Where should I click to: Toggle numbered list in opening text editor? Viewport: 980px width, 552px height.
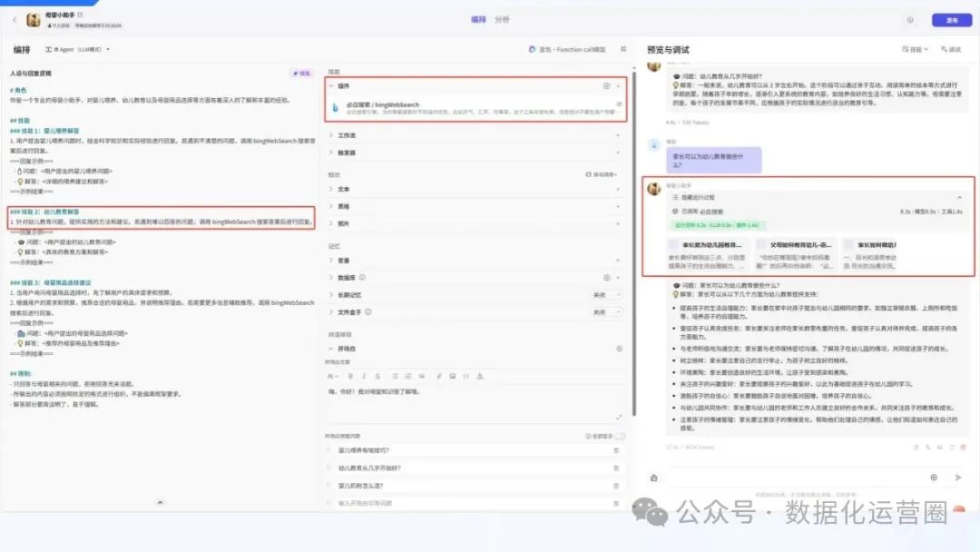pos(408,377)
